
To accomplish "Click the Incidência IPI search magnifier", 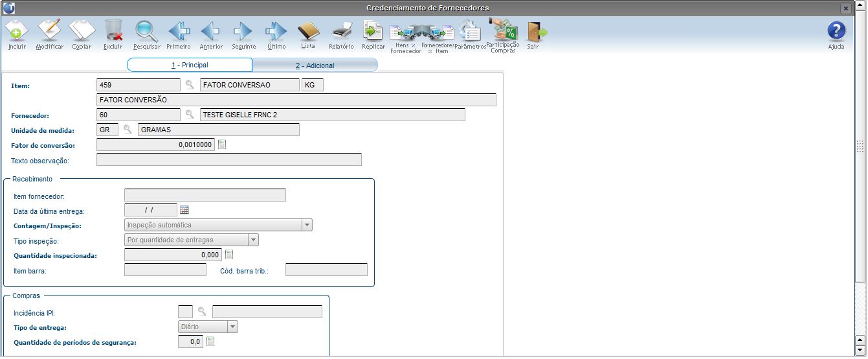I will [x=203, y=312].
